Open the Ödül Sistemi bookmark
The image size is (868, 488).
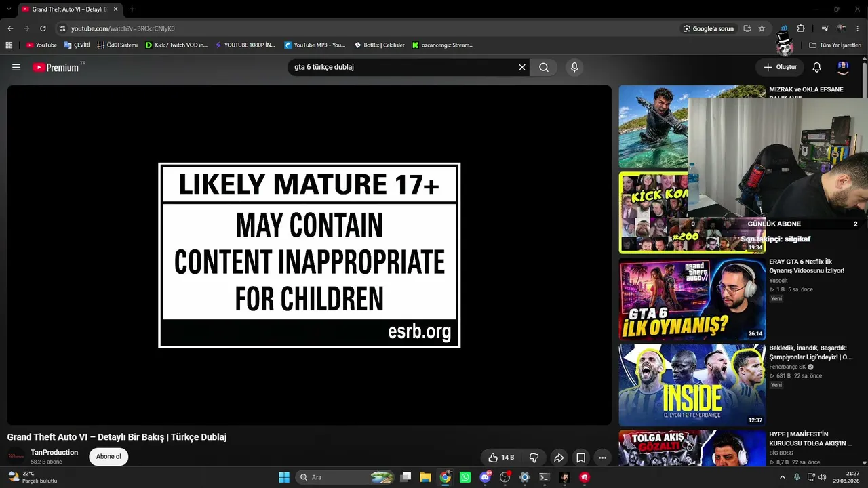coord(117,45)
